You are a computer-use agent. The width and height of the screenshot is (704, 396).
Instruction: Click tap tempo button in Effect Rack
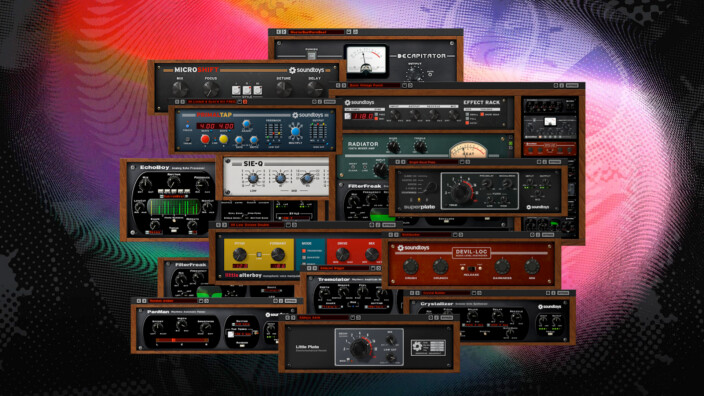(x=348, y=116)
